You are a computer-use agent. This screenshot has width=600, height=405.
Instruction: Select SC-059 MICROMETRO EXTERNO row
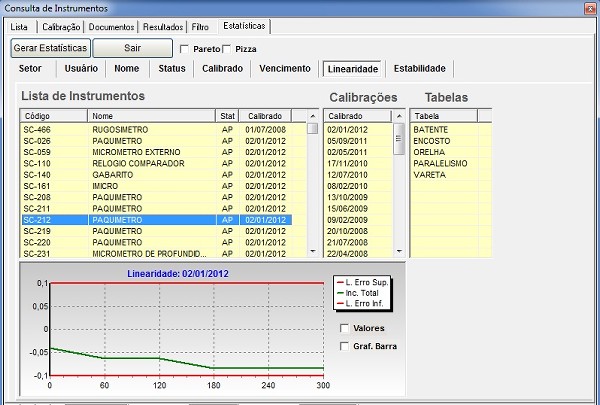click(156, 152)
